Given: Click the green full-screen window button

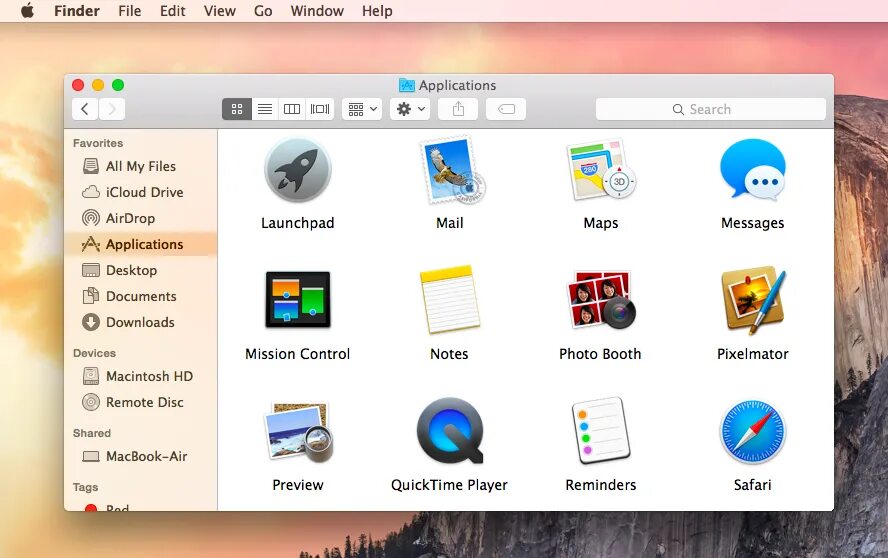Looking at the screenshot, I should click(118, 85).
